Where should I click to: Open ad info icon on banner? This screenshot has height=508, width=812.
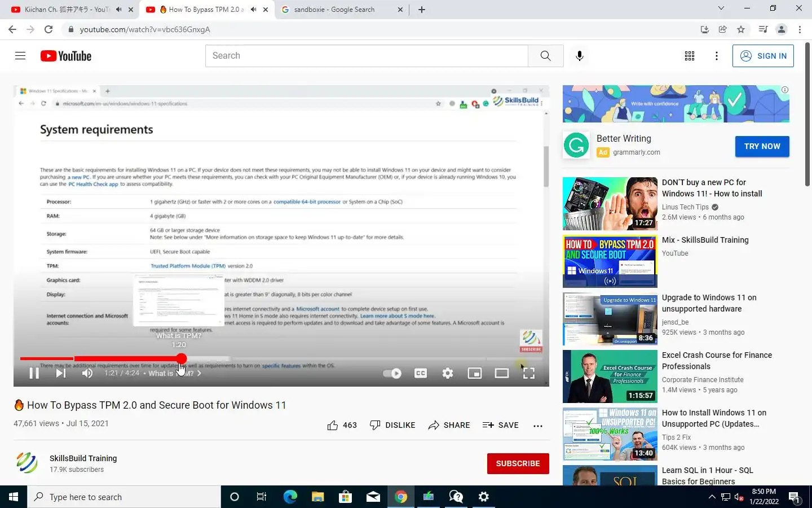785,90
